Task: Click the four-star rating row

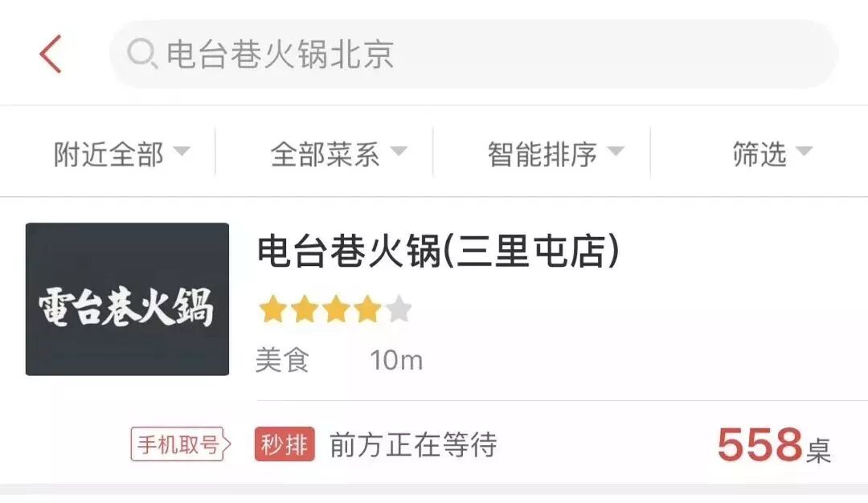Action: 335,309
